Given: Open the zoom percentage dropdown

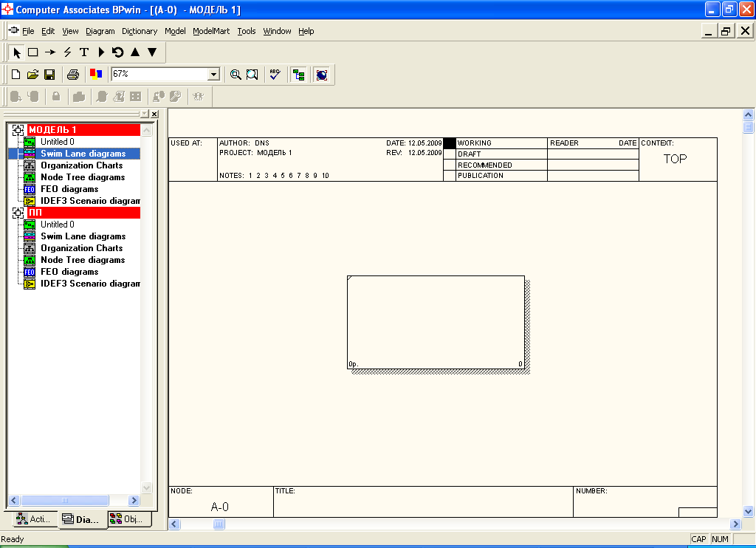Looking at the screenshot, I should (x=213, y=75).
